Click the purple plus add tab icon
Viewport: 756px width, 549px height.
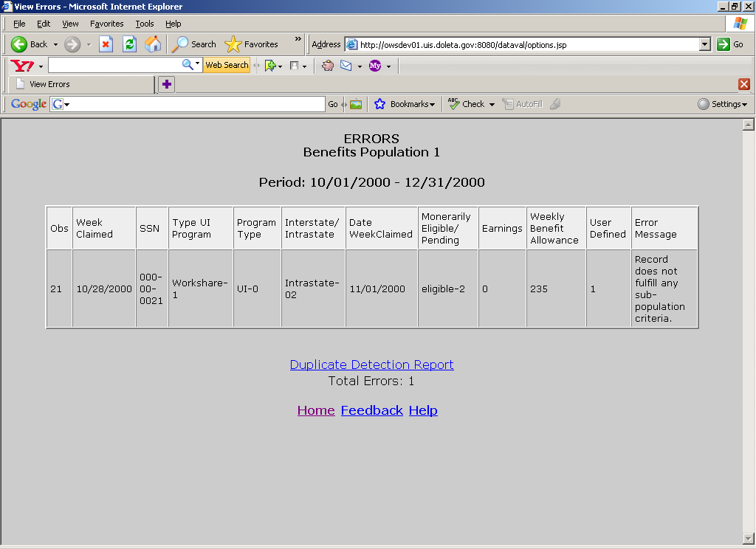(167, 84)
